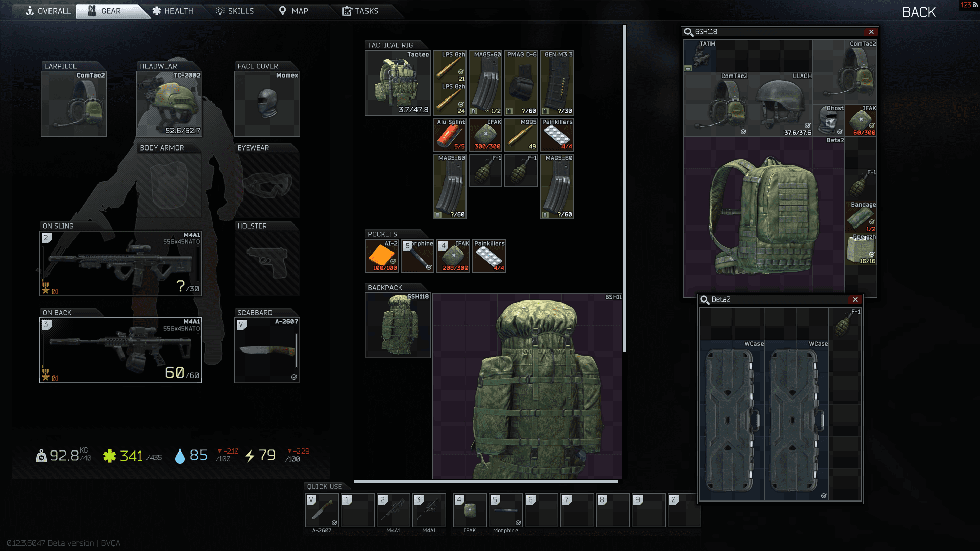This screenshot has width=980, height=551.
Task: Switch to the Skills tab
Action: click(235, 11)
